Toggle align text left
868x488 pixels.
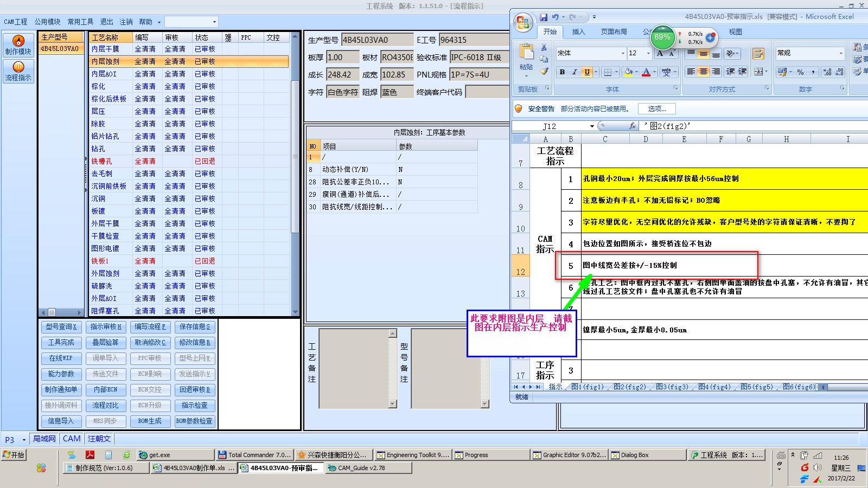pos(691,72)
